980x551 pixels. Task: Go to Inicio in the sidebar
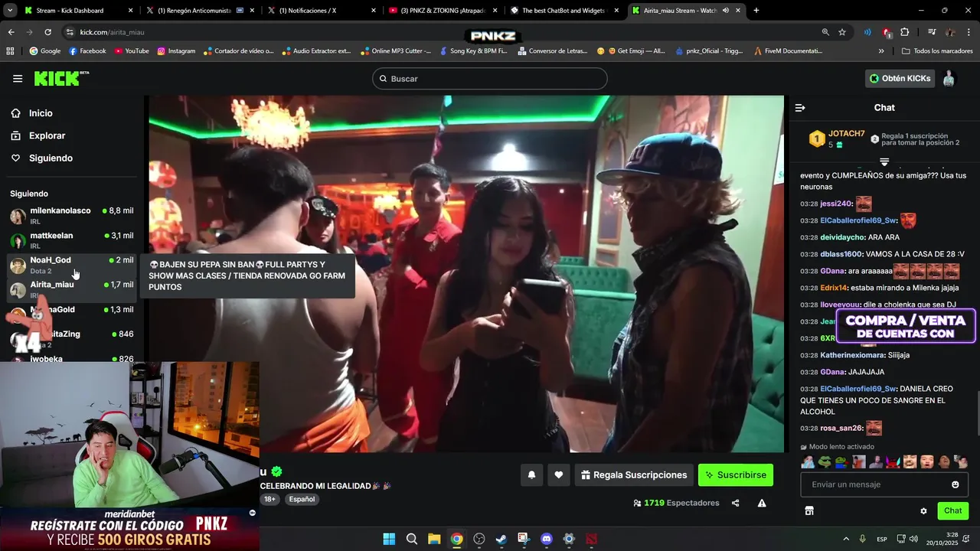click(41, 113)
